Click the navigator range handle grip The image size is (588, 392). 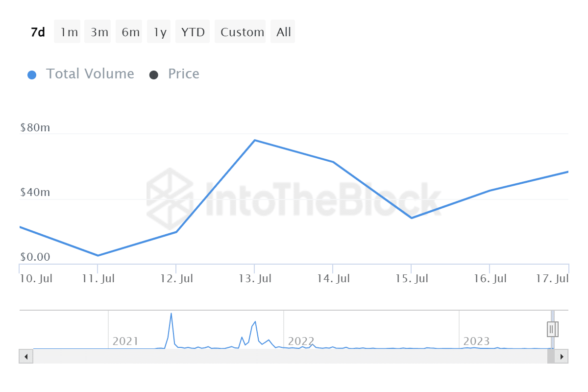pyautogui.click(x=552, y=329)
